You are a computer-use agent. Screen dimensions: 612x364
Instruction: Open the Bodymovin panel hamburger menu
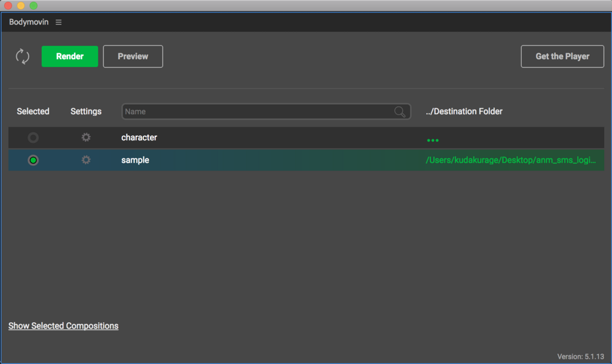[59, 22]
